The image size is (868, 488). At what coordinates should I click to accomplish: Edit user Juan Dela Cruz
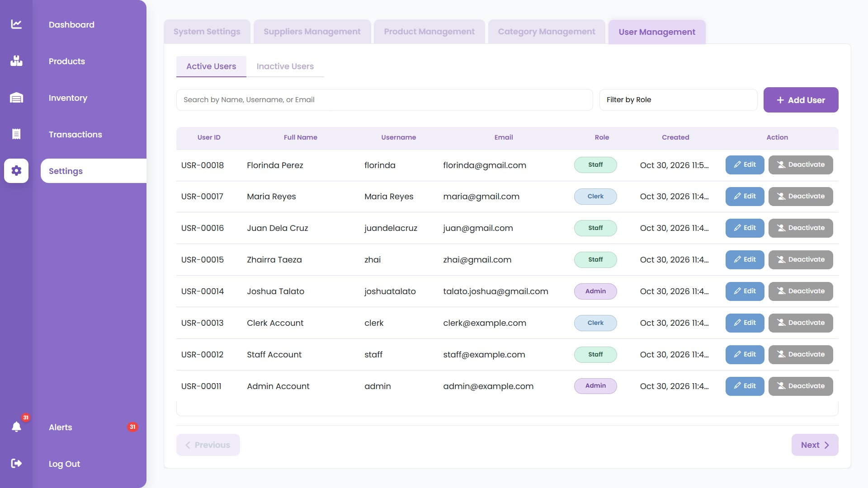pos(745,228)
